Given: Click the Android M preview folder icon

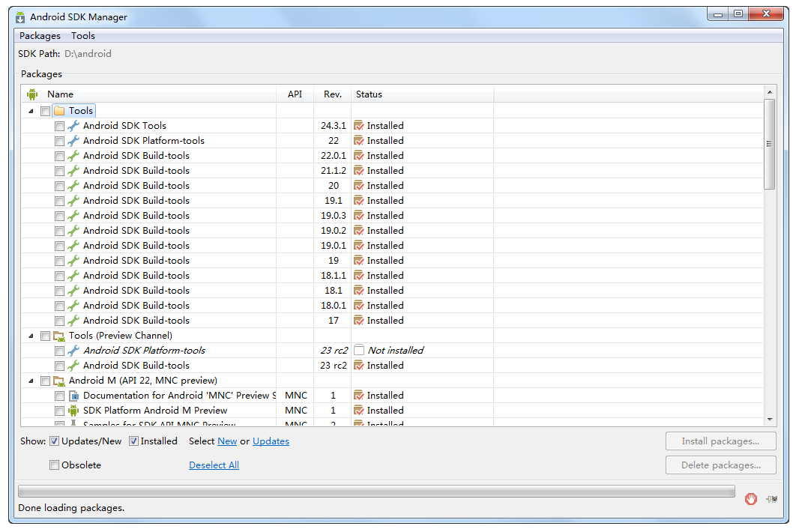Looking at the screenshot, I should (x=59, y=381).
